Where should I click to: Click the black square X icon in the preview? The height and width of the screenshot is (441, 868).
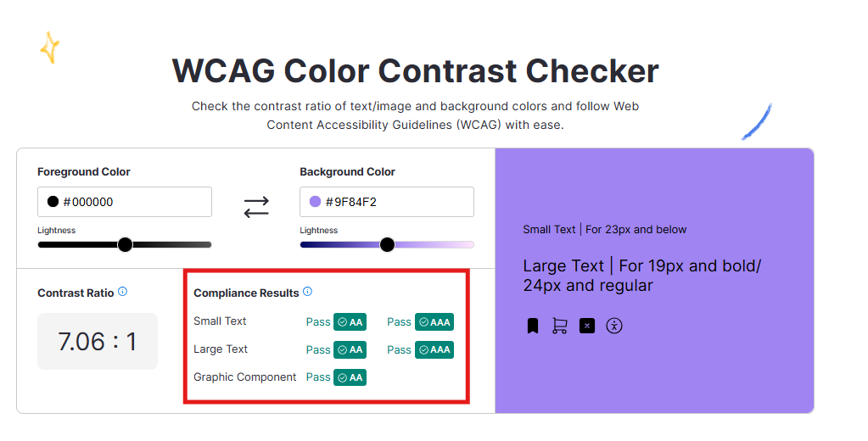pos(587,326)
